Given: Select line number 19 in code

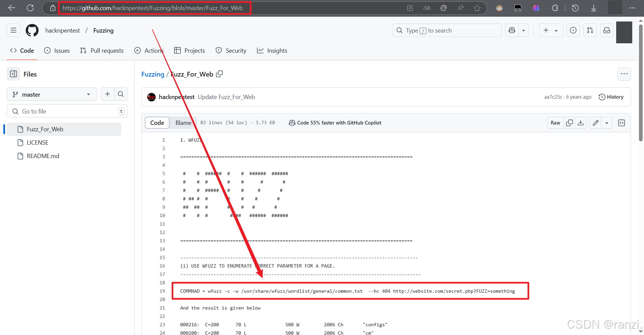Looking at the screenshot, I should (x=162, y=291).
